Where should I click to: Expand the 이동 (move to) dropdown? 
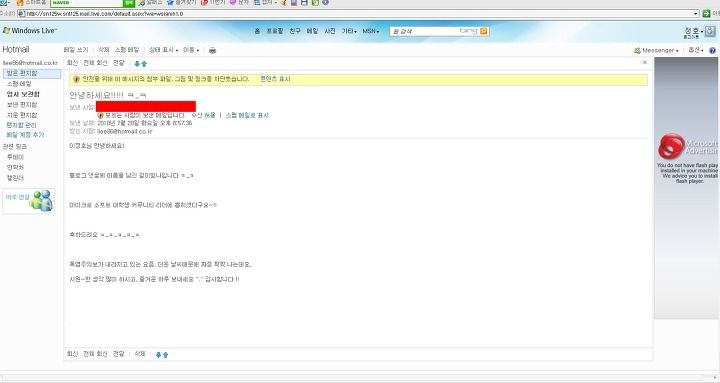(191, 50)
